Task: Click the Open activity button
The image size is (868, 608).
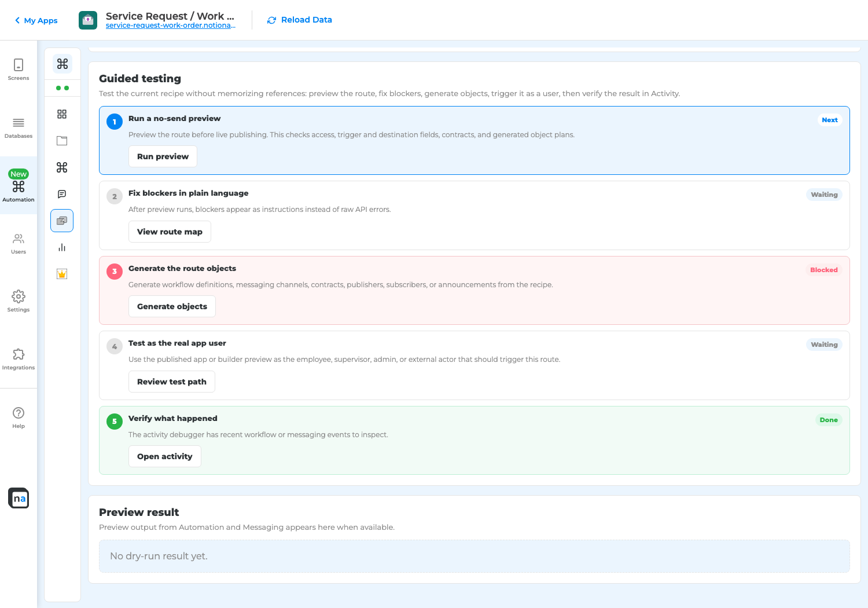Action: tap(165, 456)
